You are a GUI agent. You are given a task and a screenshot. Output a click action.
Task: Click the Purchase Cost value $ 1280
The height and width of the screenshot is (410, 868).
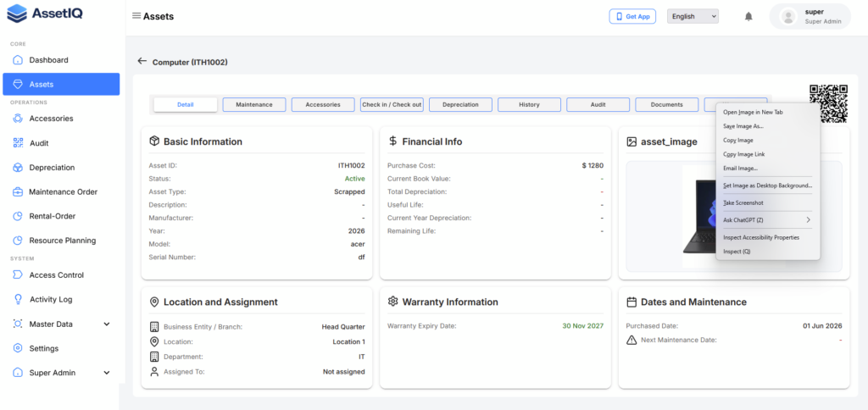[x=593, y=165]
